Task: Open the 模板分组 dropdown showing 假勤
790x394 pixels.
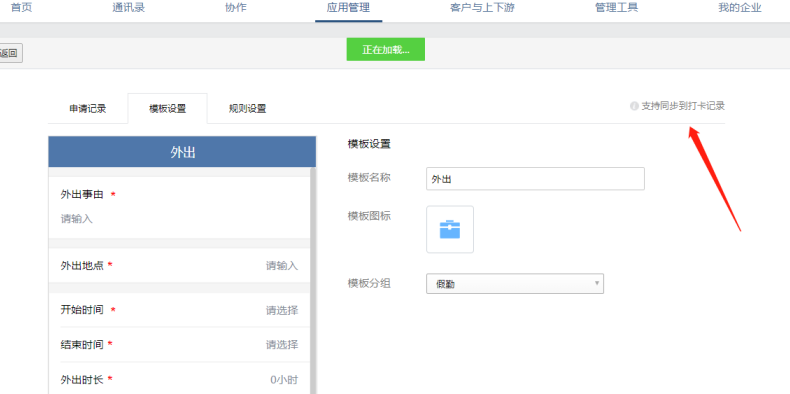Action: [x=515, y=284]
